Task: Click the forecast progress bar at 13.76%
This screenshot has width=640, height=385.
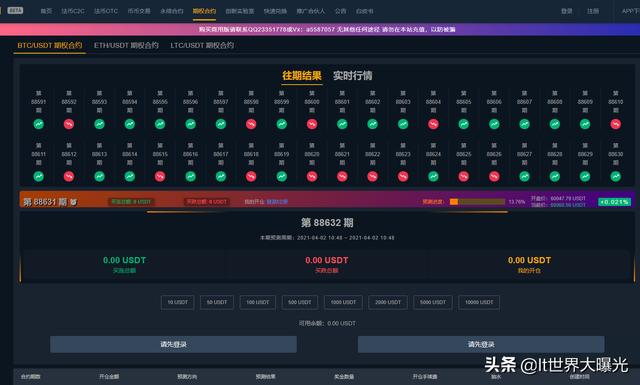Action: click(x=477, y=202)
